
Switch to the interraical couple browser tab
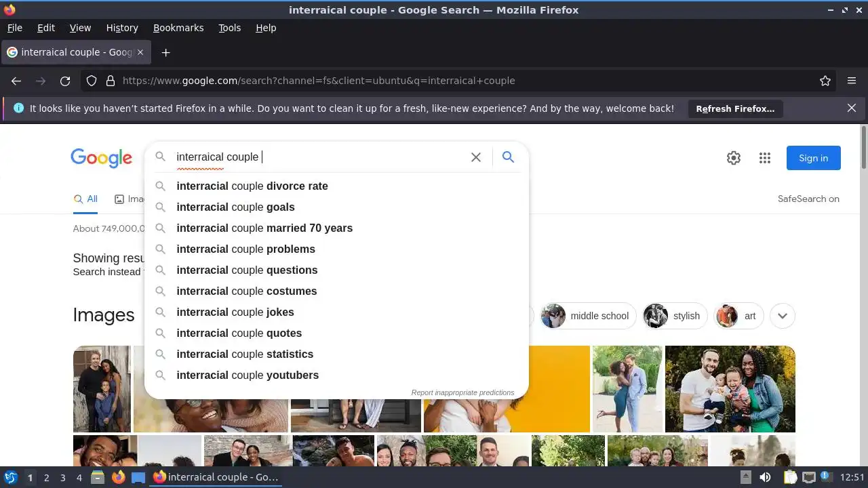(x=76, y=52)
